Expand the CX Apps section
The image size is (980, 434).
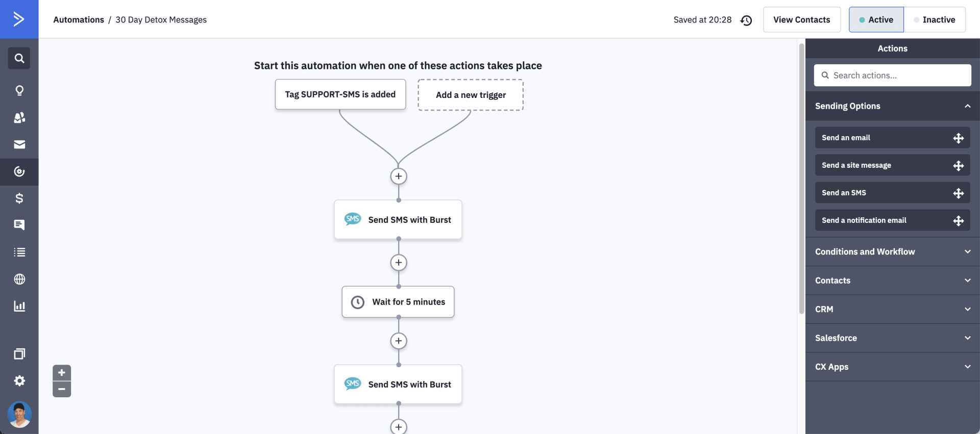tap(892, 367)
